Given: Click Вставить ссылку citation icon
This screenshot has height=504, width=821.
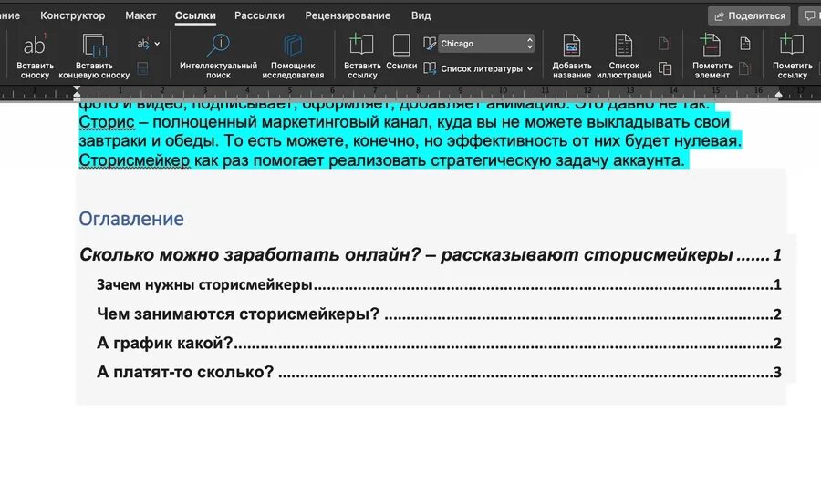Looking at the screenshot, I should (362, 46).
